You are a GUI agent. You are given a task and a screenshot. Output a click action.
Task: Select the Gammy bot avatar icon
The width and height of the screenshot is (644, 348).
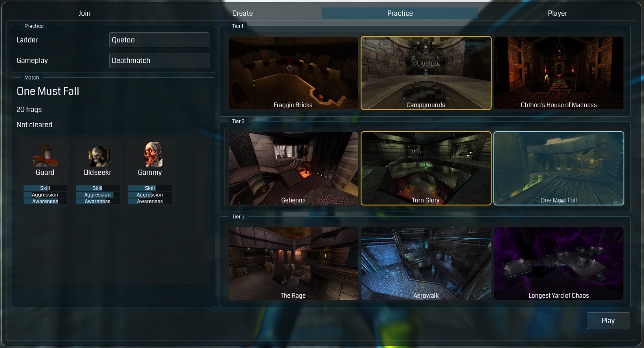(150, 154)
